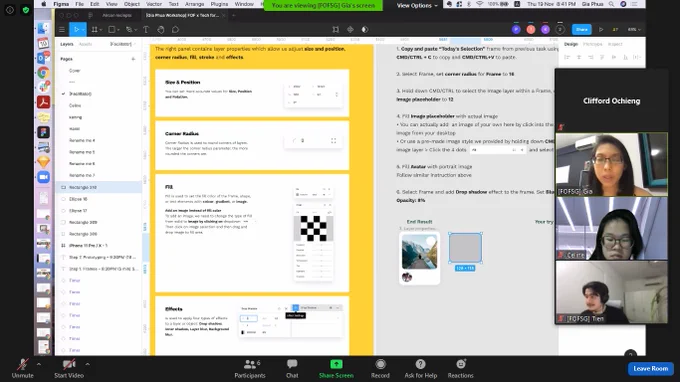Select the Rectangle shape tool
The height and width of the screenshot is (382, 680).
click(111, 29)
